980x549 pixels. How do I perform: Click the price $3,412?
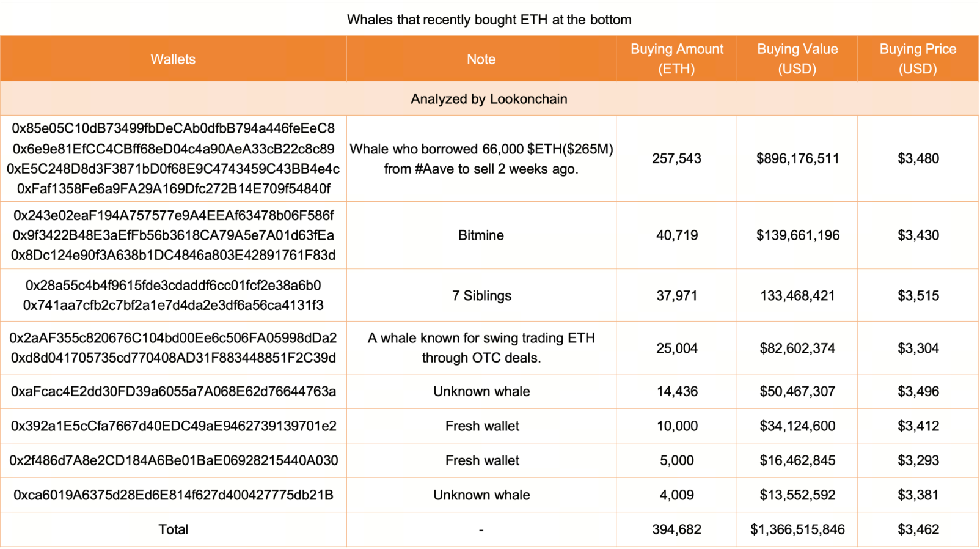(x=918, y=426)
